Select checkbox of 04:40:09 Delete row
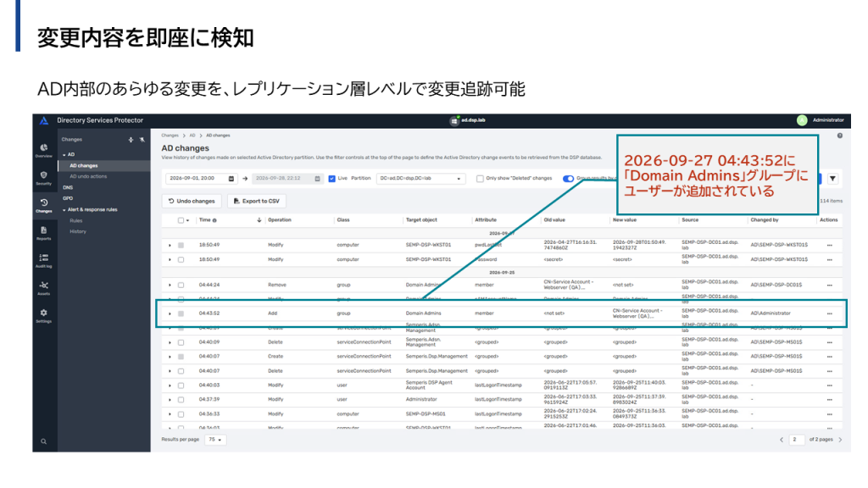The image size is (868, 488). click(x=181, y=342)
